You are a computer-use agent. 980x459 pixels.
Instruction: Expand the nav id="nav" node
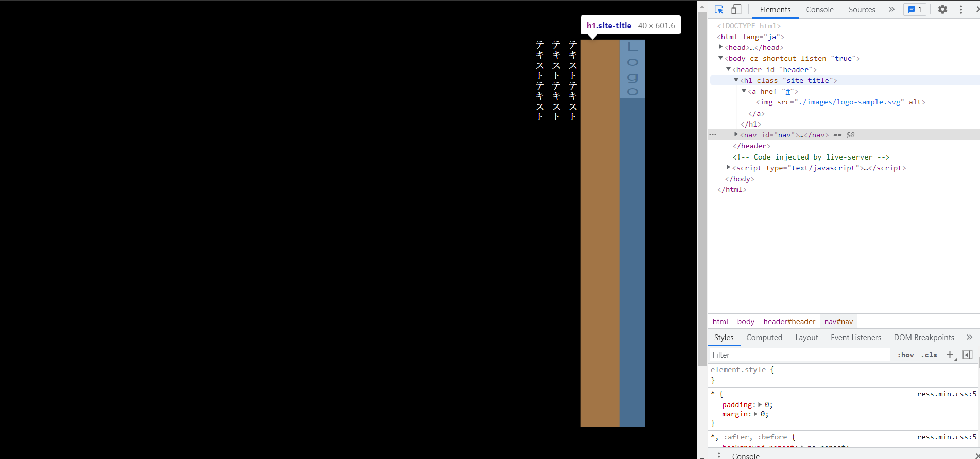coord(736,135)
